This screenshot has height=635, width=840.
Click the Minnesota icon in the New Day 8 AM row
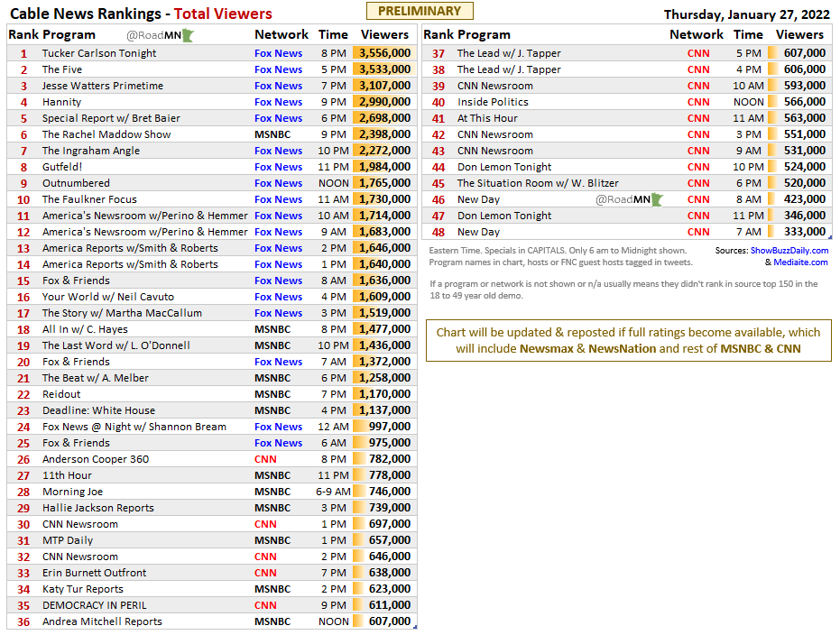tap(657, 199)
